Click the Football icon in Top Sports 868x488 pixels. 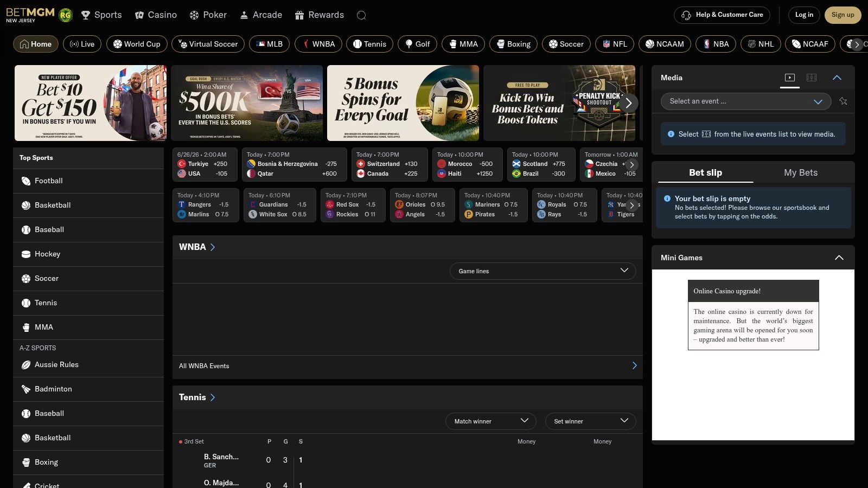tap(26, 181)
